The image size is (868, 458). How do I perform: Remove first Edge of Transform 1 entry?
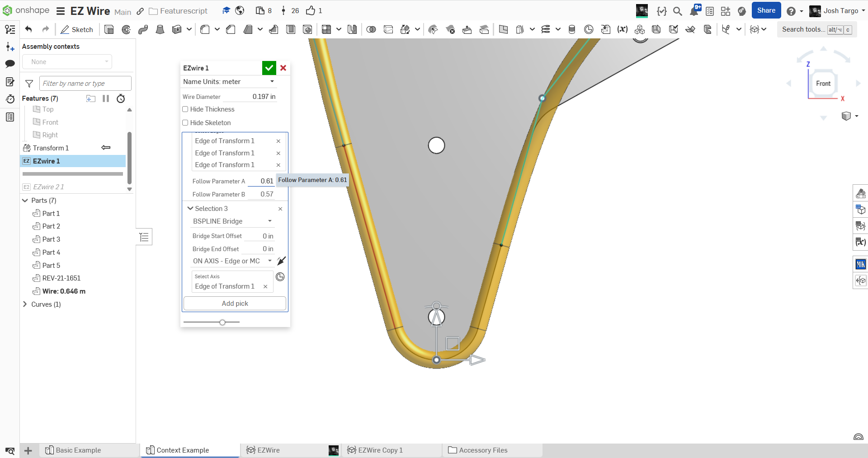(x=278, y=141)
